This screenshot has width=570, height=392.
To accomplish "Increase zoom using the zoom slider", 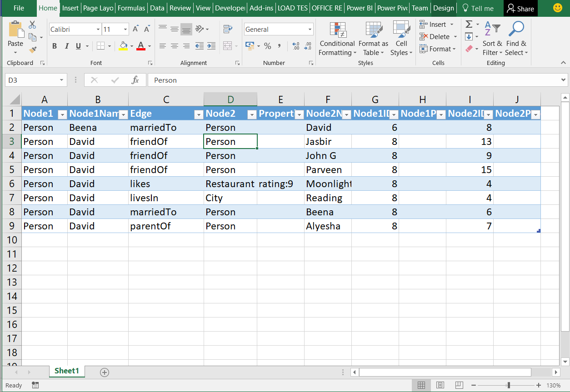I will pyautogui.click(x=539, y=385).
